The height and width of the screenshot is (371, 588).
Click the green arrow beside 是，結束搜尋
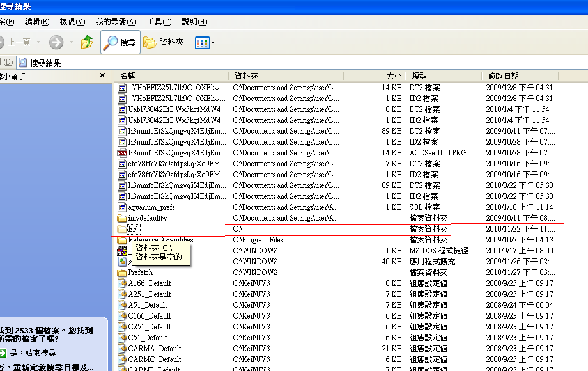pyautogui.click(x=3, y=352)
